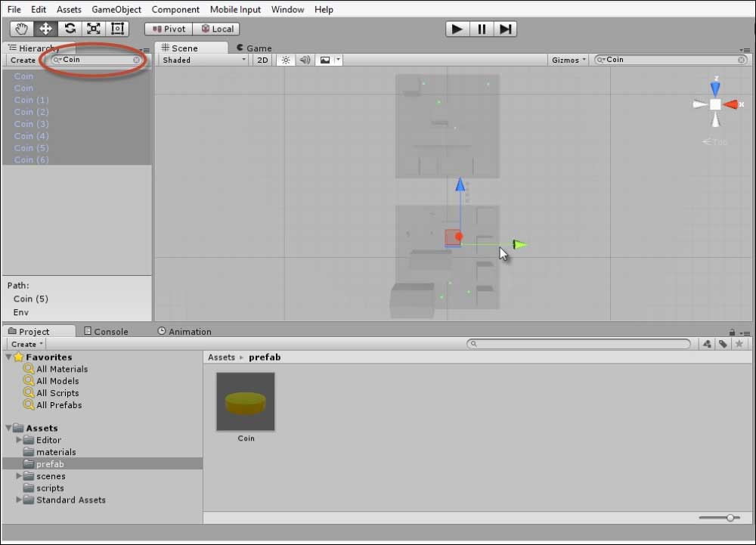Open Scene panel options menu
Viewport: 756px width, 545px height.
745,50
